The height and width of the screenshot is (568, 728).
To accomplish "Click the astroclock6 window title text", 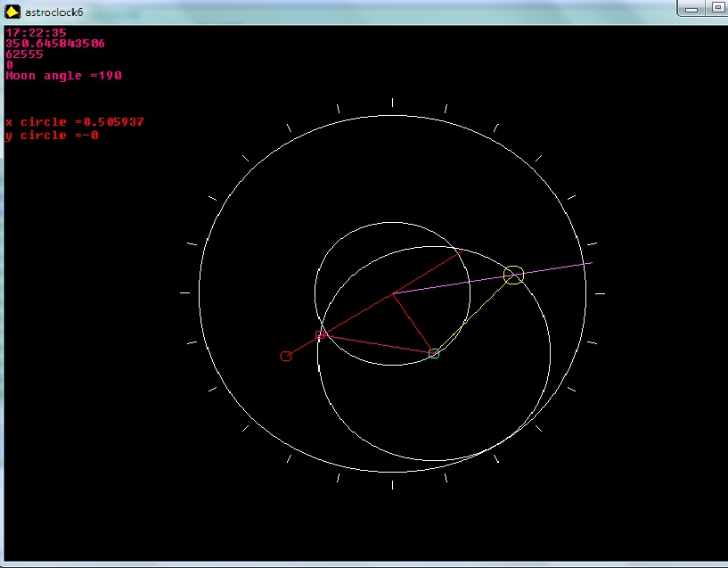I will 53,12.
